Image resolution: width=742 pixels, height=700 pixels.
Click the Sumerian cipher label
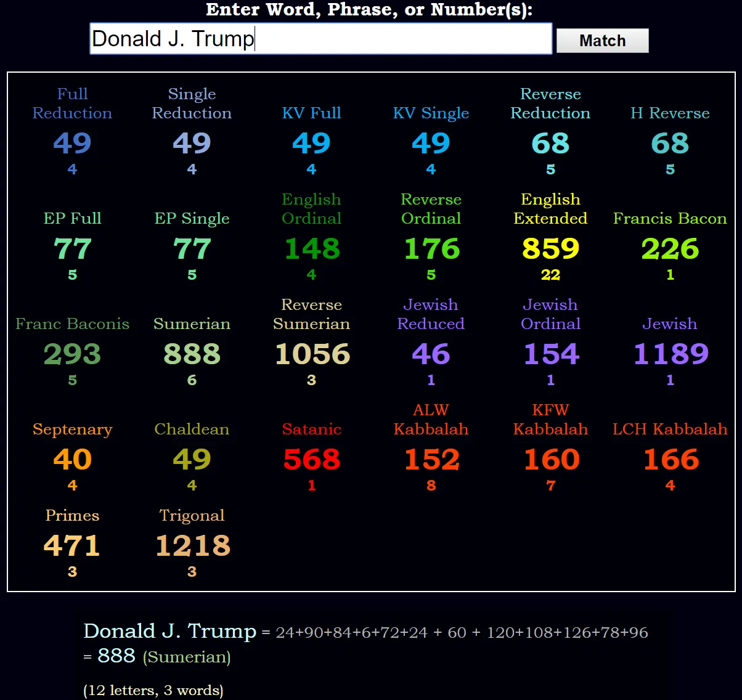tap(192, 324)
